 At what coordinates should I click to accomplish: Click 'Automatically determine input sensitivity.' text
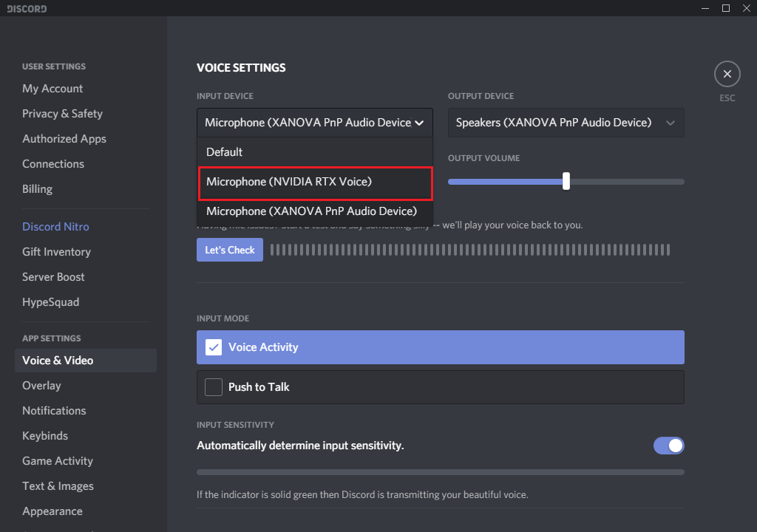(x=300, y=446)
